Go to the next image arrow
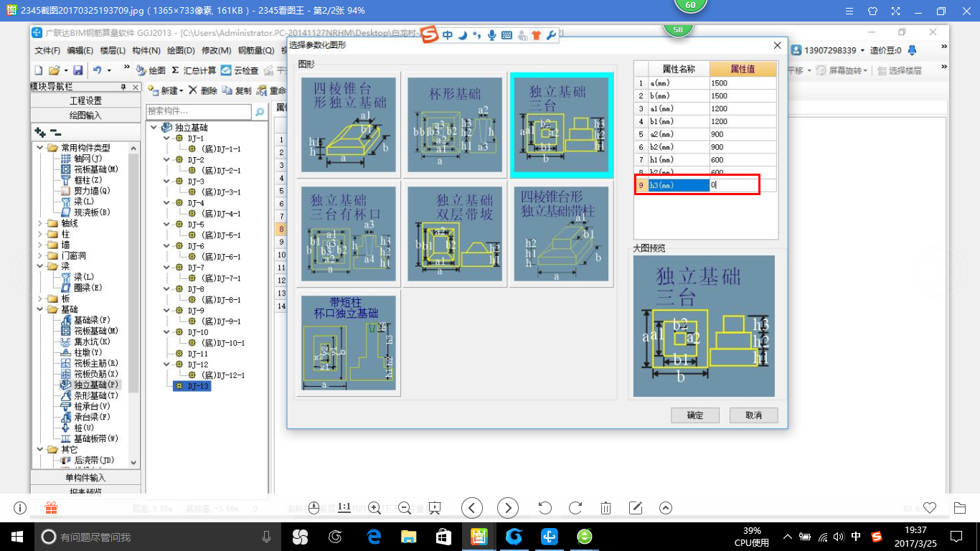 [508, 508]
